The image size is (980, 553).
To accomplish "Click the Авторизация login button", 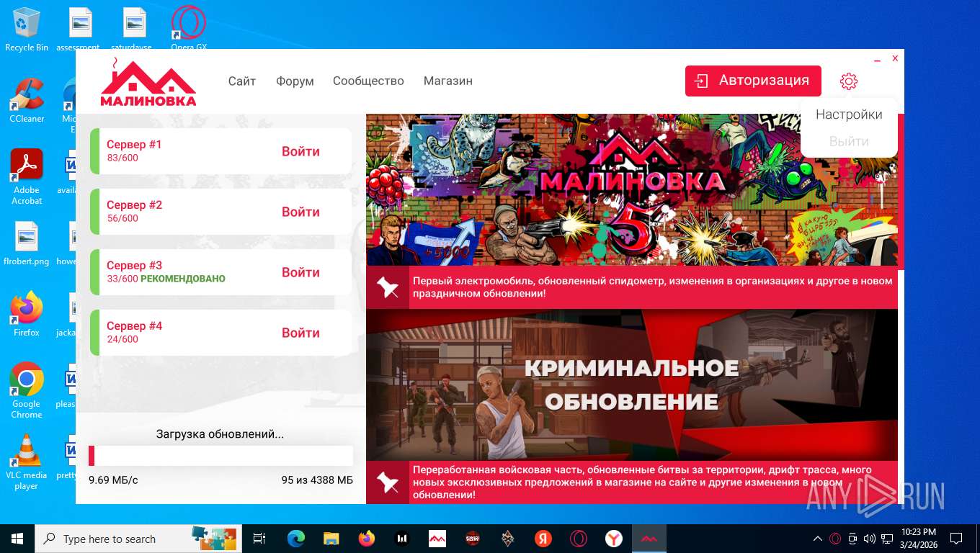I will point(753,81).
